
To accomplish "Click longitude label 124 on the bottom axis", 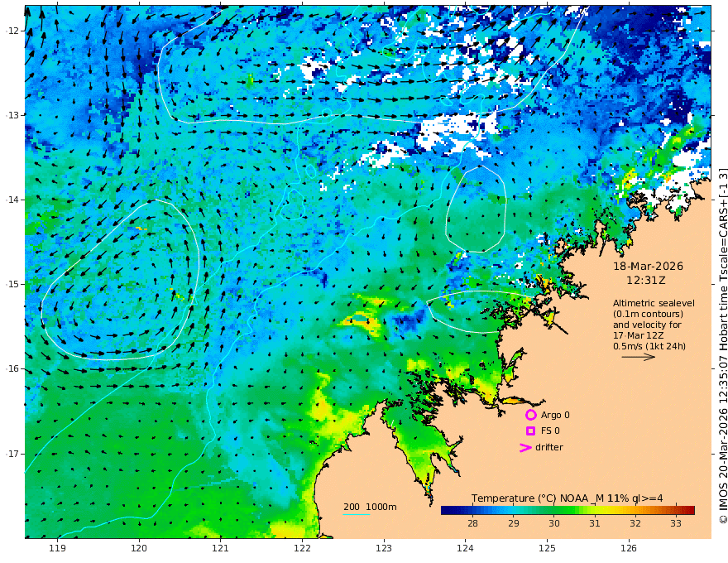I will pos(465,549).
